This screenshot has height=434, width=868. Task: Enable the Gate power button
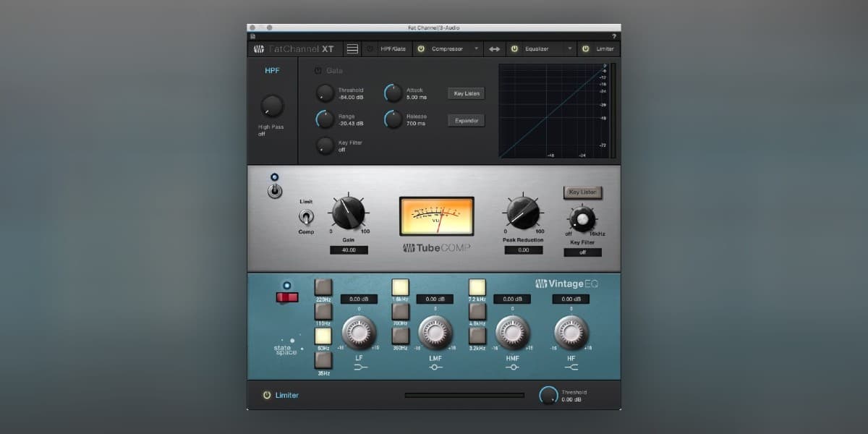tap(318, 71)
